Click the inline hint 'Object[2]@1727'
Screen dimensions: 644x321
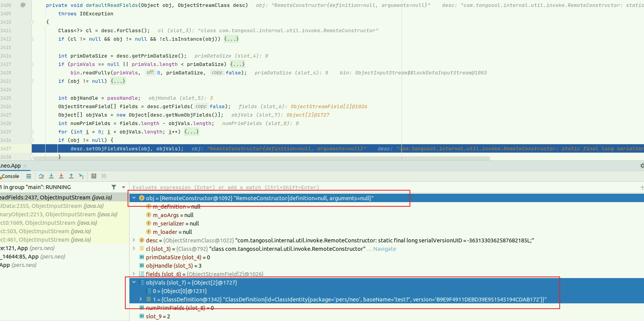(x=308, y=115)
